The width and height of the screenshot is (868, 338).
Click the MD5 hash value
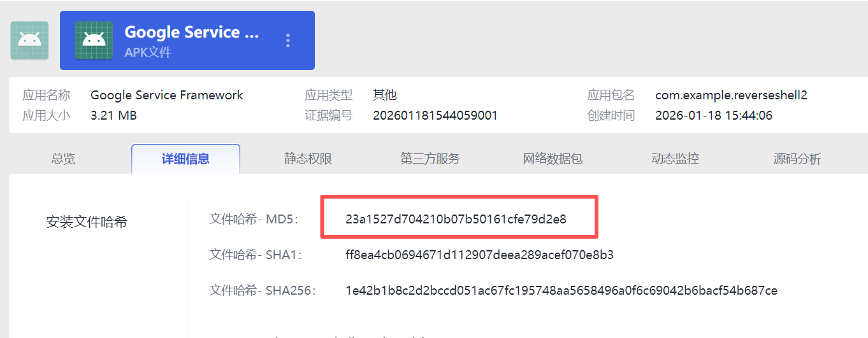(x=456, y=220)
